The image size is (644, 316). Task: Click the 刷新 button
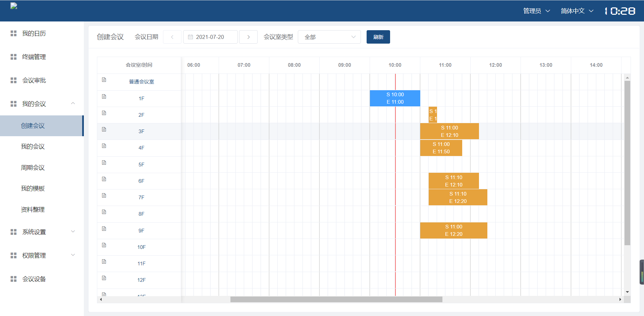coord(378,37)
